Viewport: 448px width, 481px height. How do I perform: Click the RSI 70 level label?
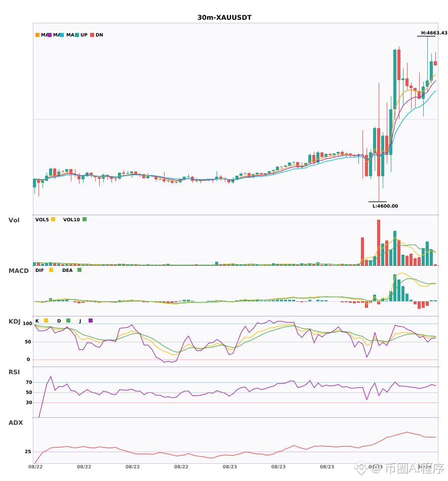[29, 382]
